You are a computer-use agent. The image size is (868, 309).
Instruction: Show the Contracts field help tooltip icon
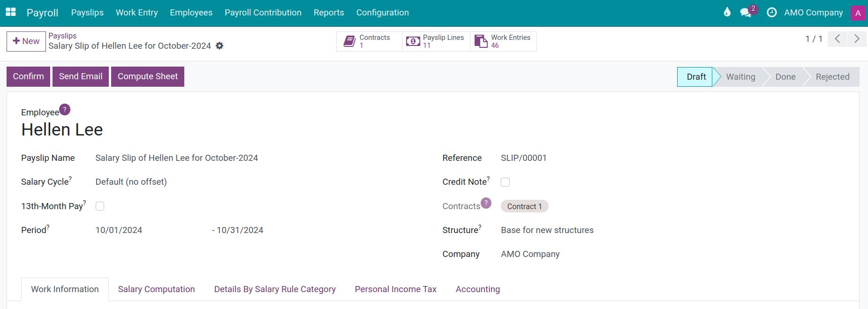click(486, 203)
